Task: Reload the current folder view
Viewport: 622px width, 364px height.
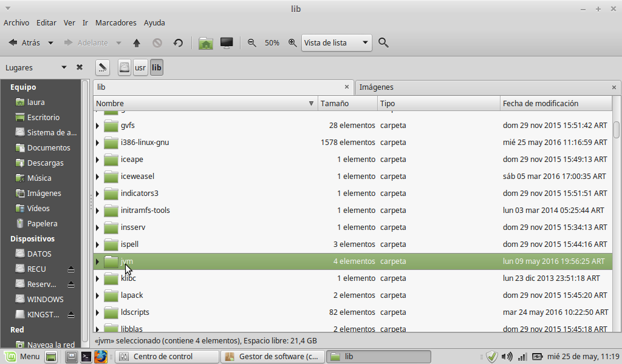Action: (178, 43)
